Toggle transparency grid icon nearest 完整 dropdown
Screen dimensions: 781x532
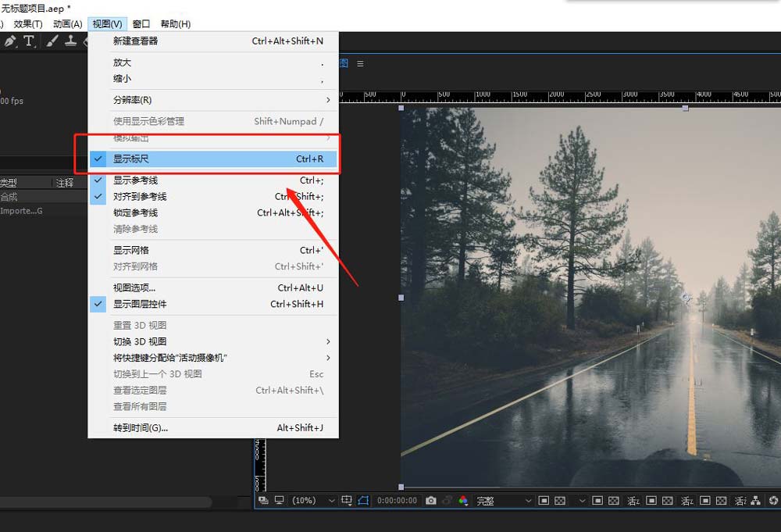click(x=560, y=500)
